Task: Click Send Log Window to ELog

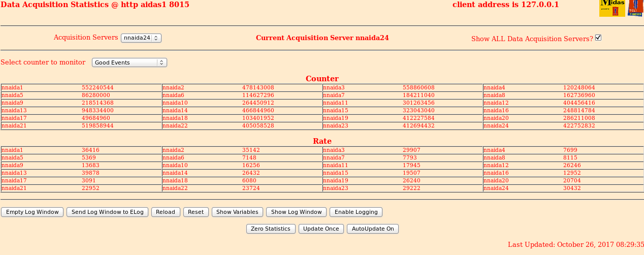Action: tap(108, 212)
